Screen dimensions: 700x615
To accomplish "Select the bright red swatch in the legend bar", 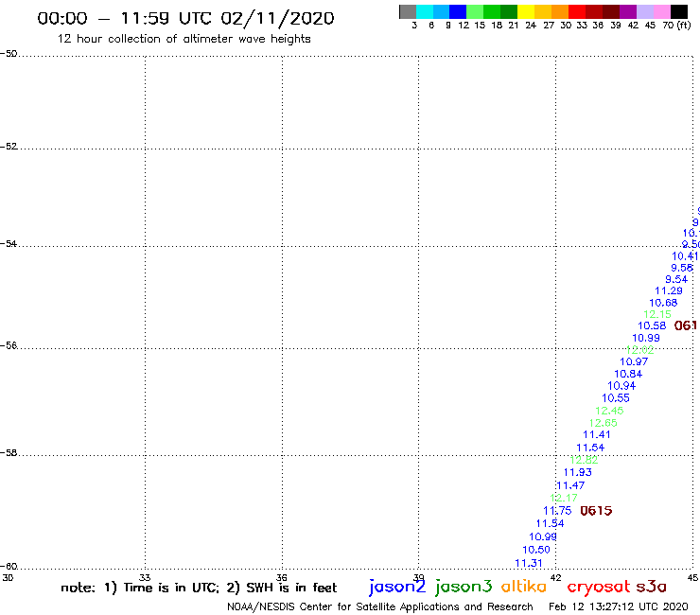I will 576,11.
